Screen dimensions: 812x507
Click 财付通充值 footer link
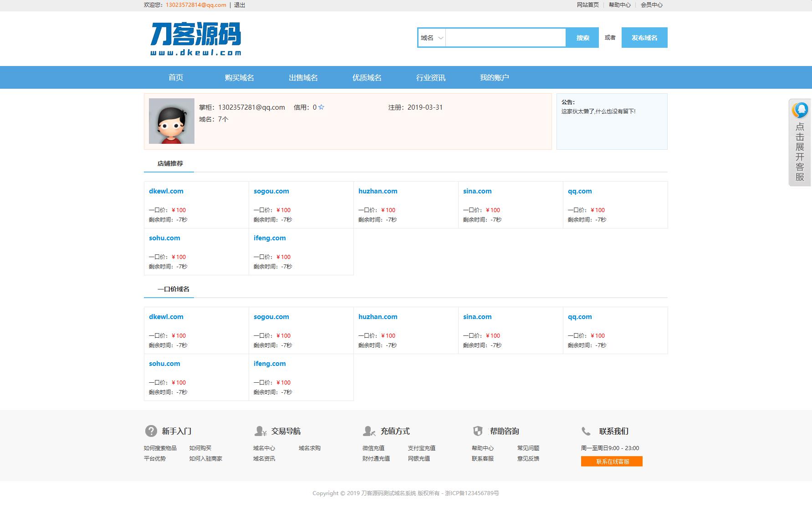376,459
